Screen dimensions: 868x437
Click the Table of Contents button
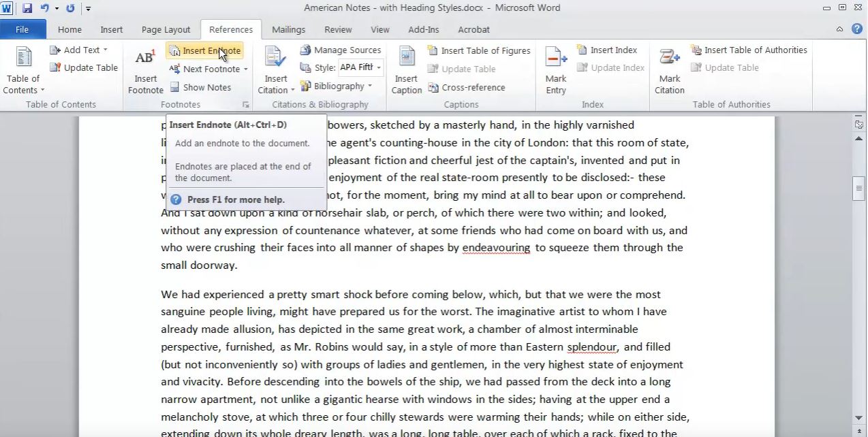tap(23, 70)
